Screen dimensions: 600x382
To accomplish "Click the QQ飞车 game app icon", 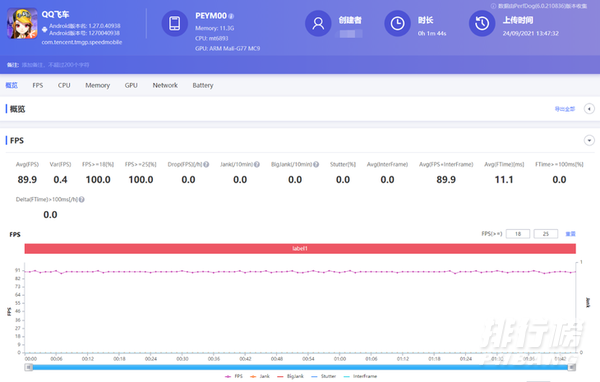I will (22, 23).
